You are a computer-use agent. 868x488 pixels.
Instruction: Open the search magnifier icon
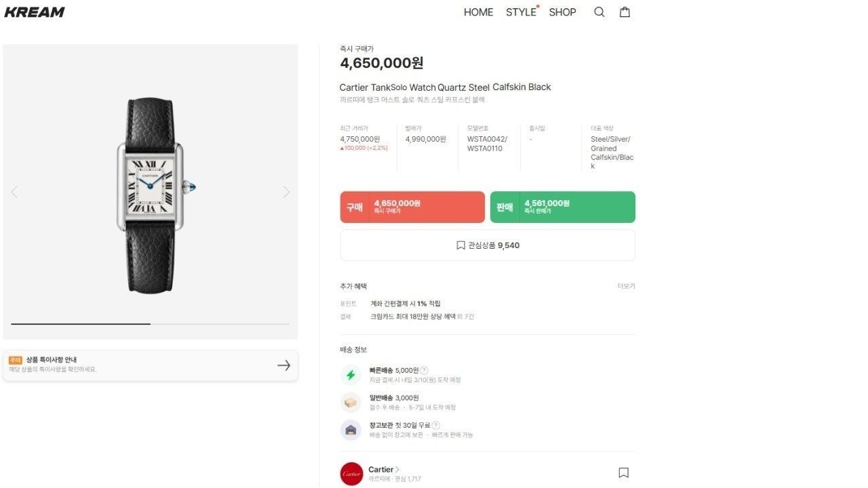[x=599, y=12]
